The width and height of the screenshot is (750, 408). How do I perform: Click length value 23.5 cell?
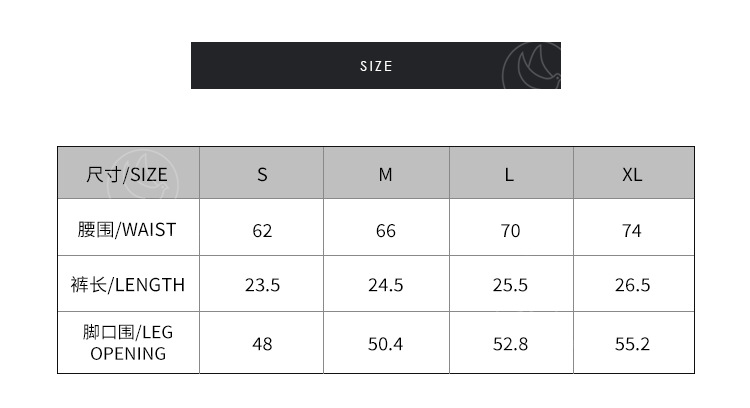(262, 286)
